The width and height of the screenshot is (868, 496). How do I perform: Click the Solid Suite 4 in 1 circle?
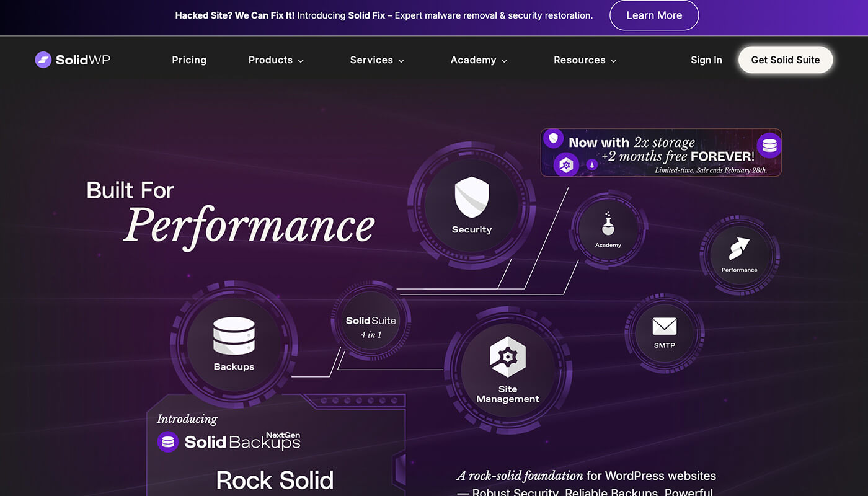371,321
